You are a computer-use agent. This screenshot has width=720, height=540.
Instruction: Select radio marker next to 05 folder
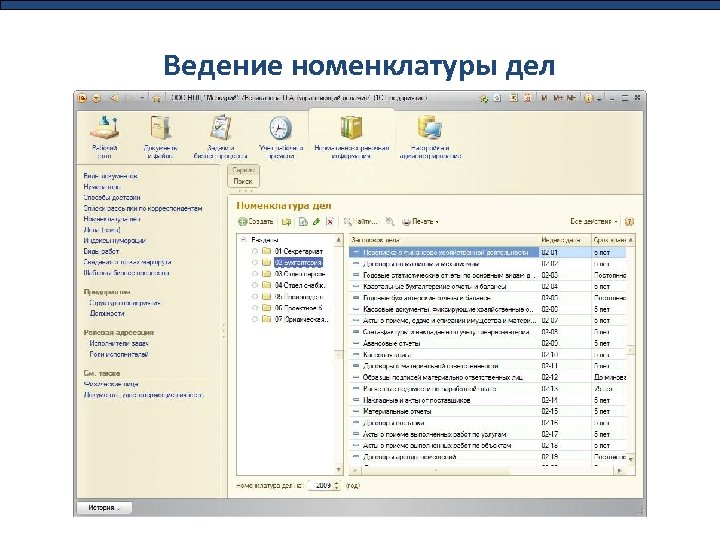click(x=255, y=297)
